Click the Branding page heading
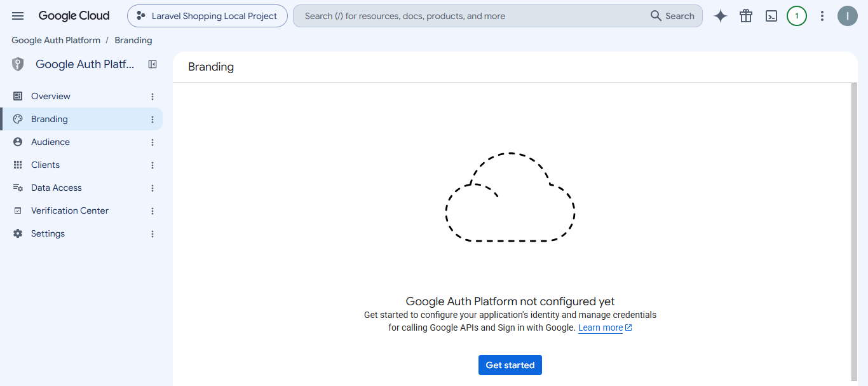Image resolution: width=868 pixels, height=386 pixels. 211,67
